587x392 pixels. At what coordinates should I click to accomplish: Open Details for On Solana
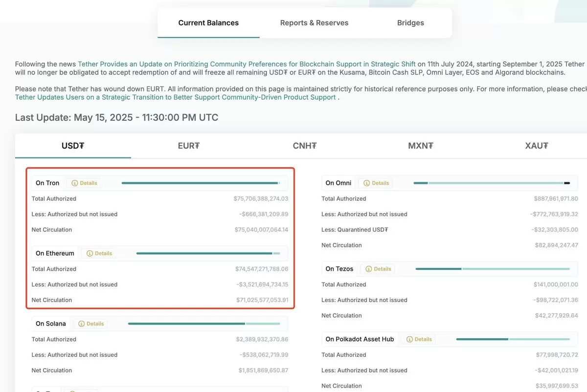(x=91, y=324)
